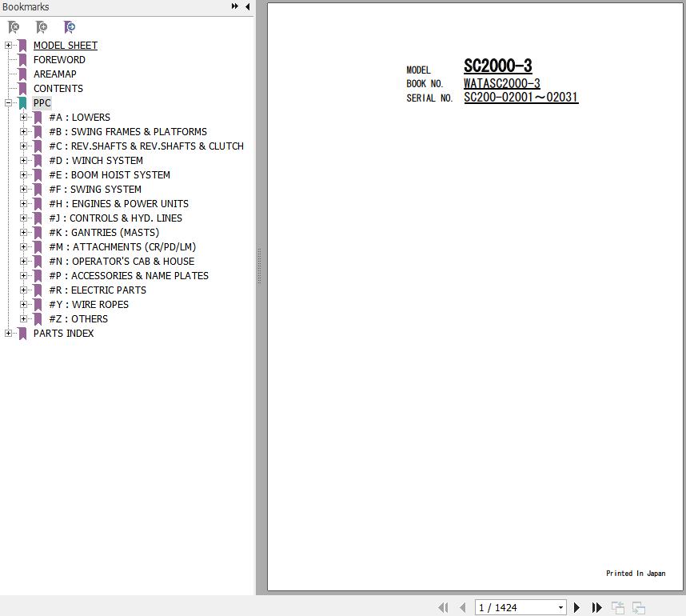This screenshot has height=616, width=686.
Task: Expand the PARTS INDEX bookmark
Action: click(8, 333)
